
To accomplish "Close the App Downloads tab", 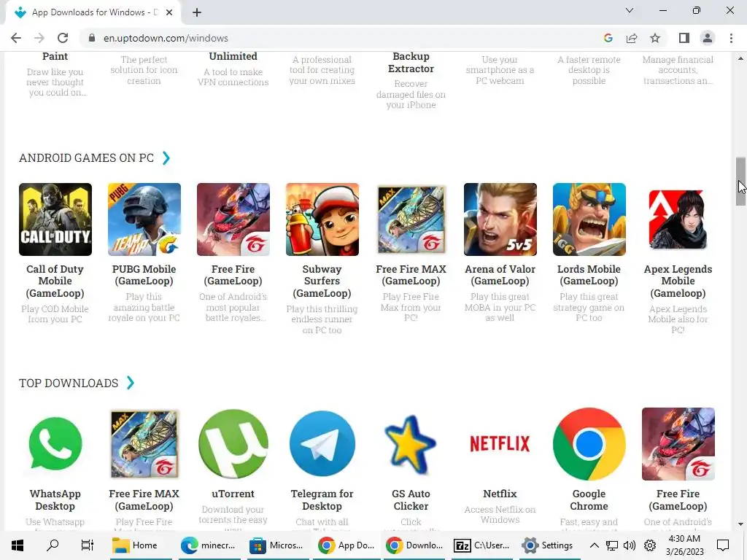I will coord(169,12).
